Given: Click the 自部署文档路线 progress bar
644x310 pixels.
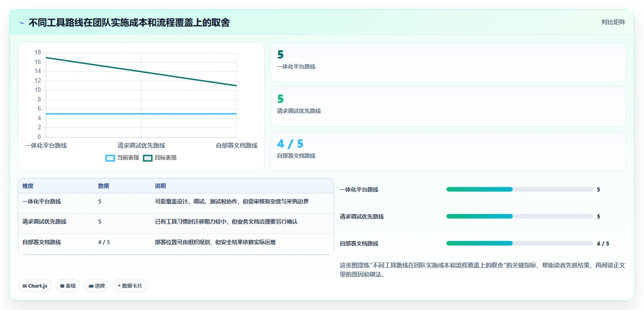Looking at the screenshot, I should coord(520,243).
